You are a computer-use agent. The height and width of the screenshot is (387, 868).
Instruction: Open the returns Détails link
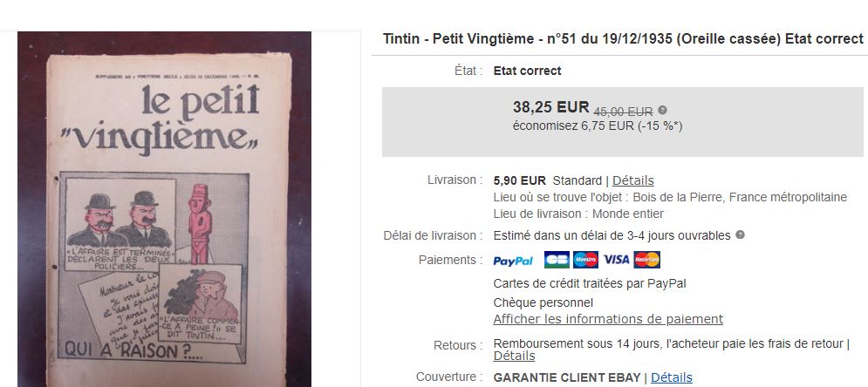tap(514, 356)
